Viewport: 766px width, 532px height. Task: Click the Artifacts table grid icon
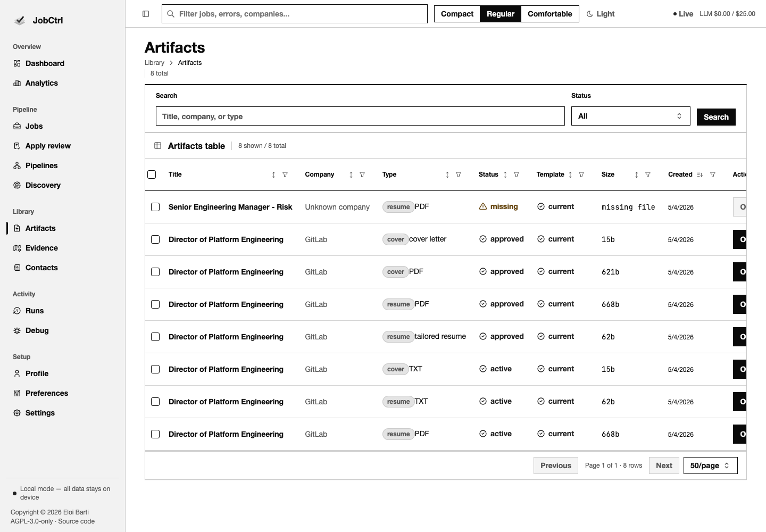pyautogui.click(x=158, y=146)
